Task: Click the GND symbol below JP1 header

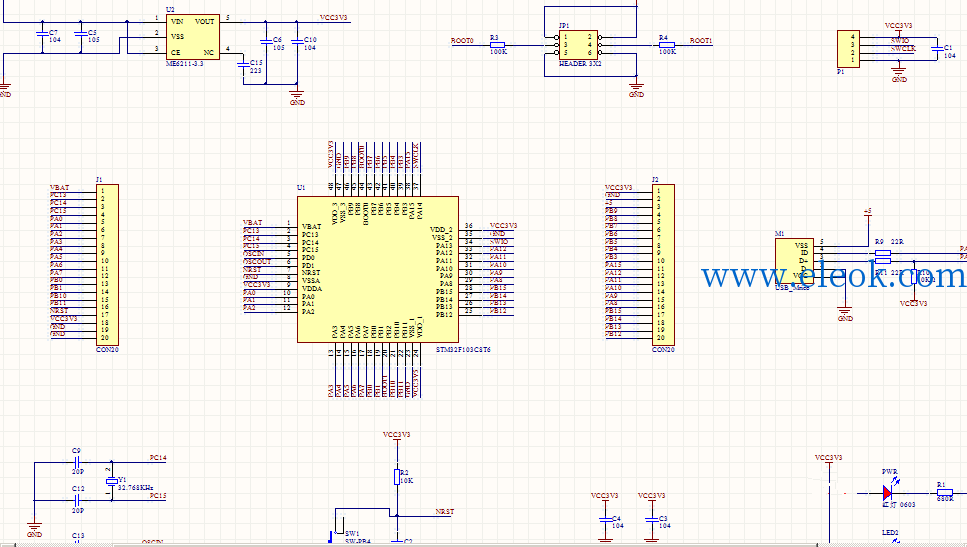Action: 636,89
